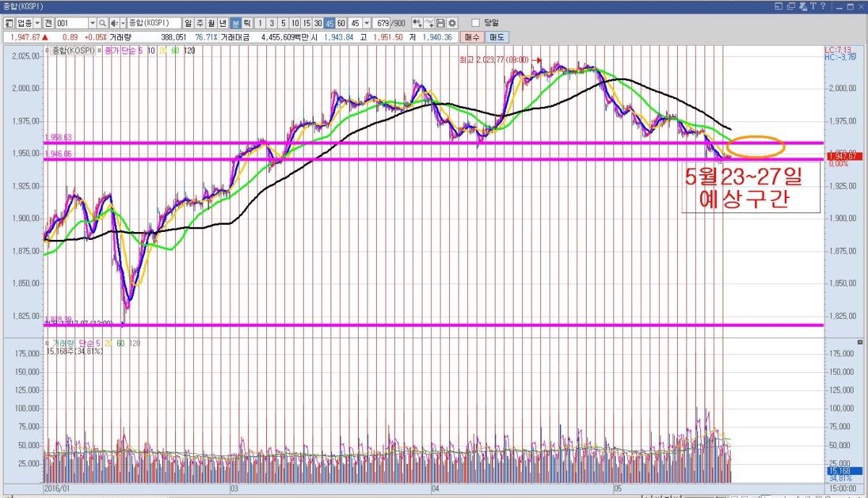Choose the 60 minute interval button
The height and width of the screenshot is (498, 868).
(341, 23)
